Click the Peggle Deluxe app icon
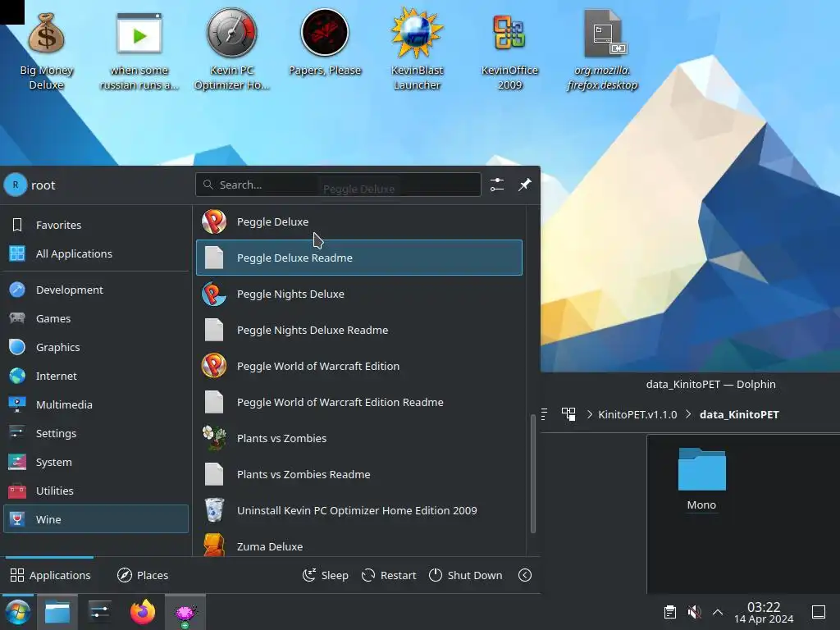 point(214,221)
